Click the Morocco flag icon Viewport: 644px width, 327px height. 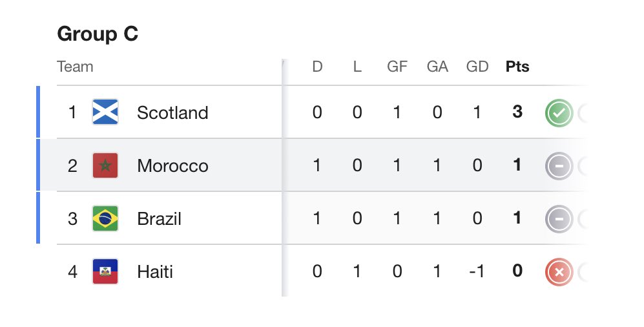(x=105, y=165)
